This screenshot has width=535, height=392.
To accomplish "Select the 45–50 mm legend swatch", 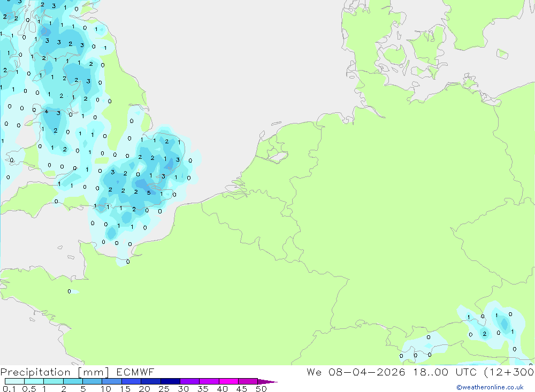I will (248, 381).
